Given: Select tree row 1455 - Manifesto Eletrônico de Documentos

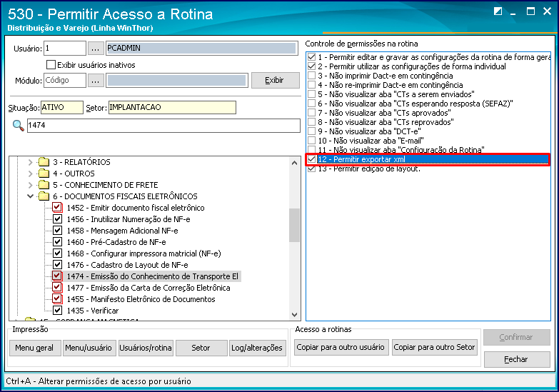Looking at the screenshot, I should [141, 299].
